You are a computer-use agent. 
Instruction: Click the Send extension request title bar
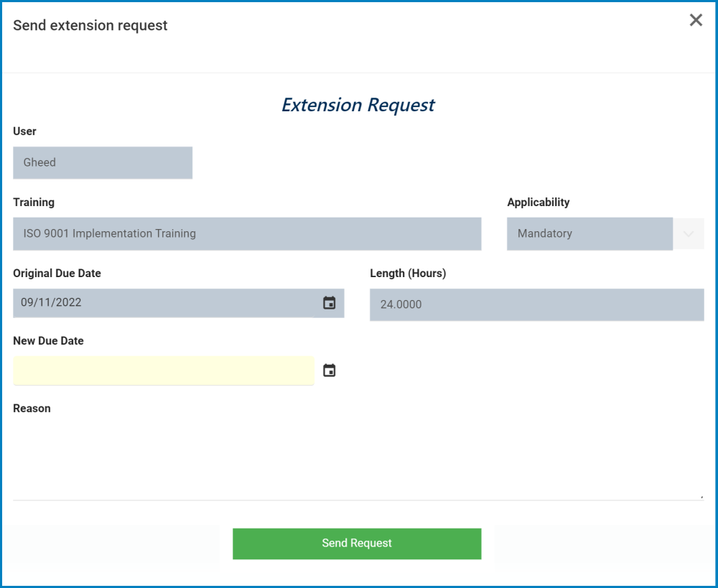click(90, 25)
